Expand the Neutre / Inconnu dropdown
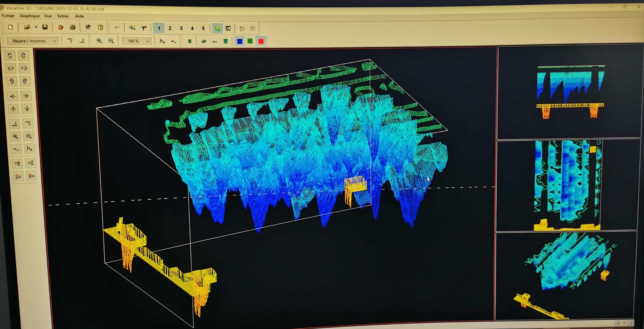Screen dimensions: 644x329 pyautogui.click(x=54, y=41)
